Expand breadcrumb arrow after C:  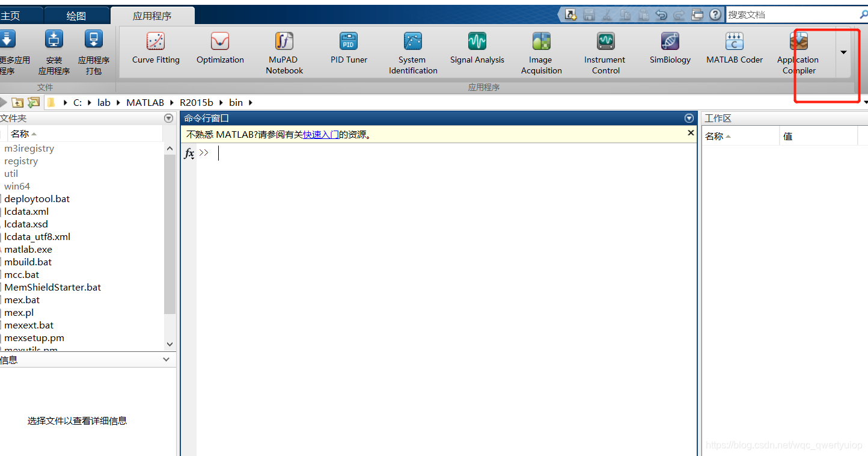pos(90,103)
